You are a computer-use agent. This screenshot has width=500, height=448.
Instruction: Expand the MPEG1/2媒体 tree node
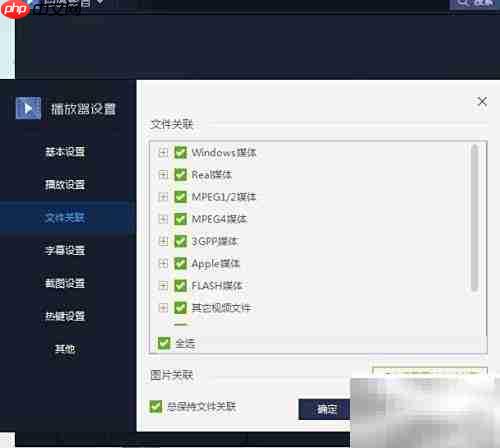tap(163, 197)
